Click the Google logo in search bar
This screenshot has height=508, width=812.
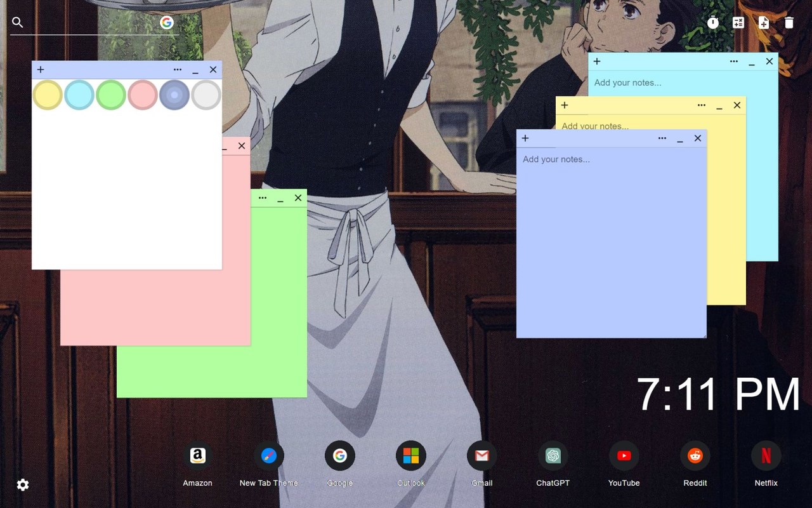(167, 23)
